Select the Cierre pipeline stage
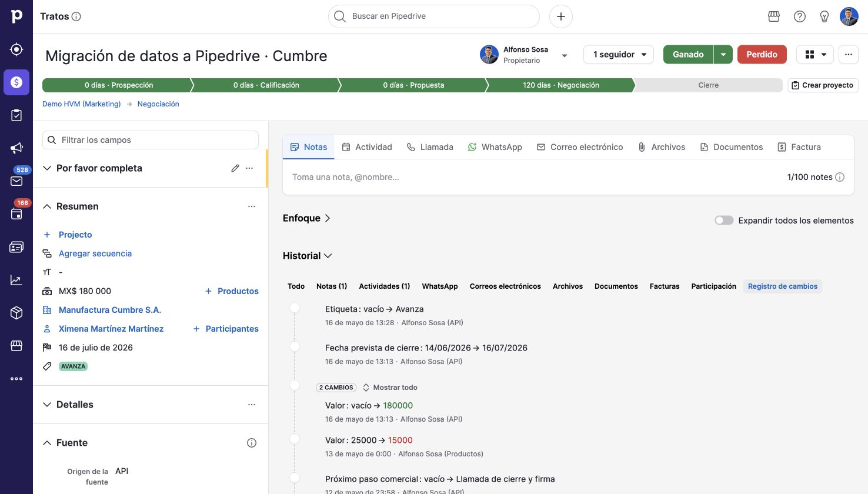Image resolution: width=868 pixels, height=494 pixels. click(x=708, y=85)
